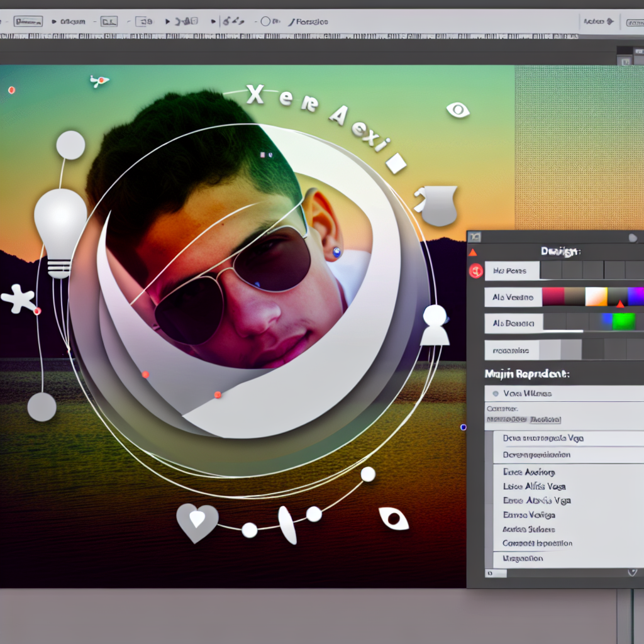Click the small bird icon at canvas top left
This screenshot has height=644, width=644.
pyautogui.click(x=99, y=80)
